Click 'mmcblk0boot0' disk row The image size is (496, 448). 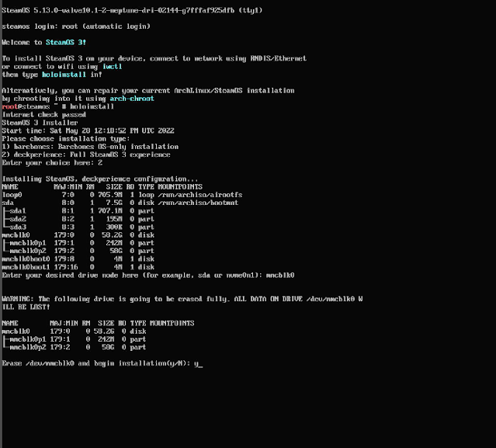click(78, 259)
